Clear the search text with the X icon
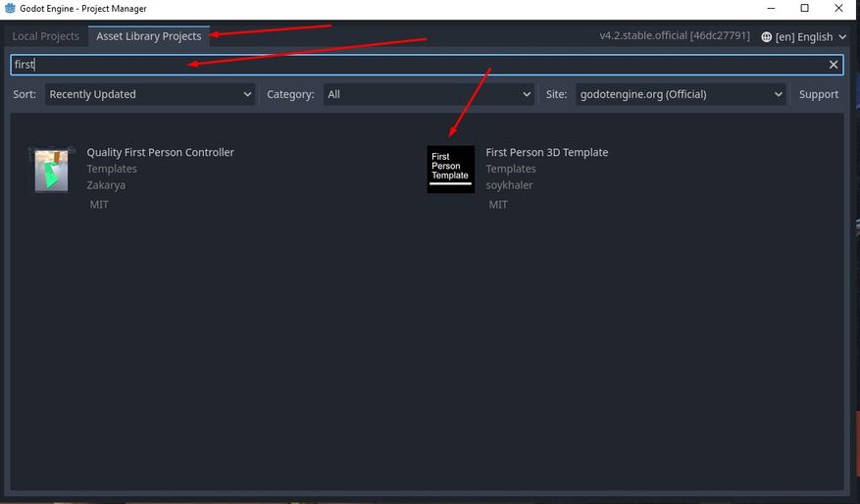 coord(834,65)
